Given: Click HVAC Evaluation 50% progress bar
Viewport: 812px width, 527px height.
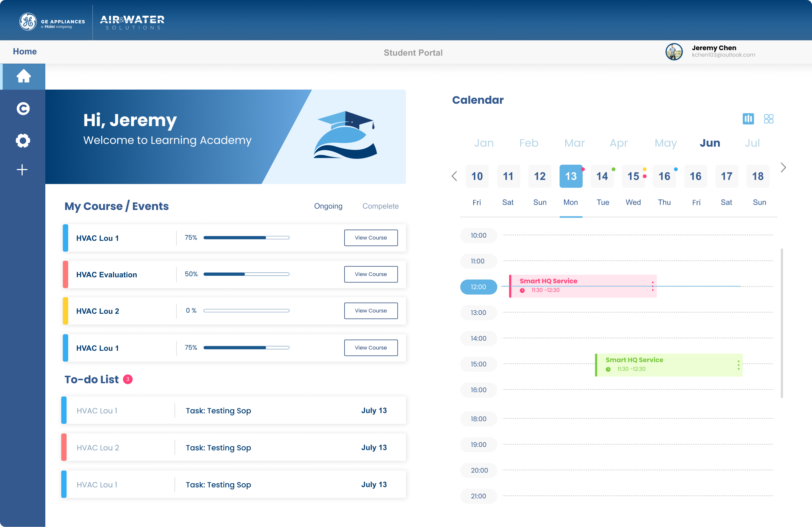Looking at the screenshot, I should pos(246,274).
